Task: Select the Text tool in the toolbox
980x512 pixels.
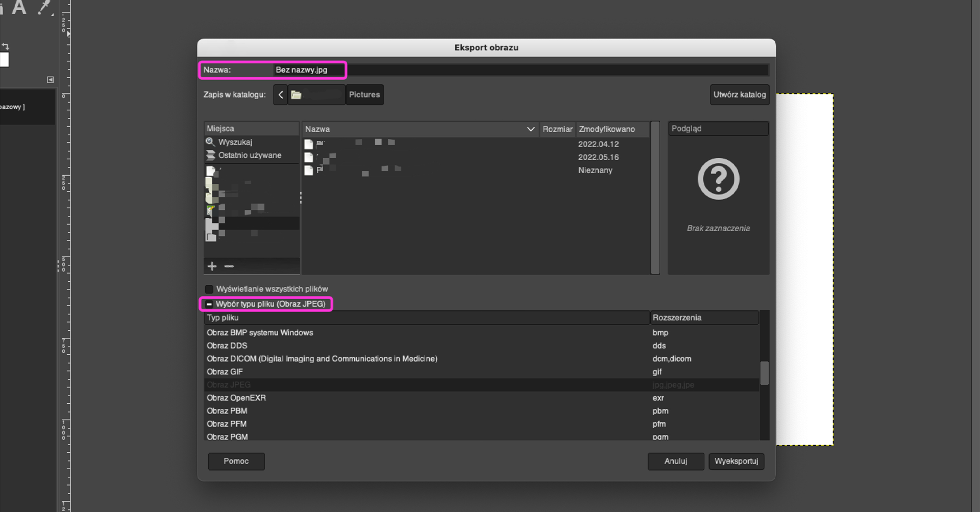Action: (x=19, y=7)
